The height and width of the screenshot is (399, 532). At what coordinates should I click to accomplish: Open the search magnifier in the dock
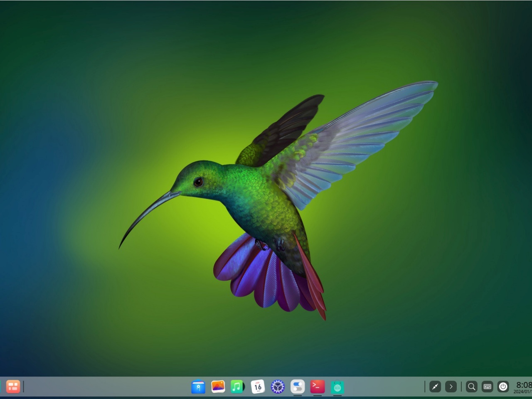tap(472, 387)
